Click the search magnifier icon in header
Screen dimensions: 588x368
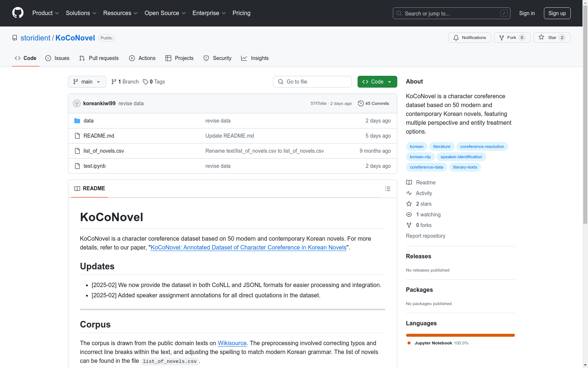click(x=399, y=13)
